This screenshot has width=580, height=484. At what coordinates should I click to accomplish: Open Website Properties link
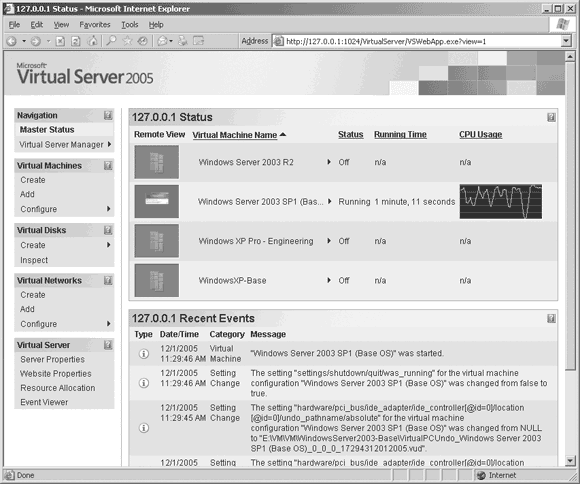tap(55, 374)
